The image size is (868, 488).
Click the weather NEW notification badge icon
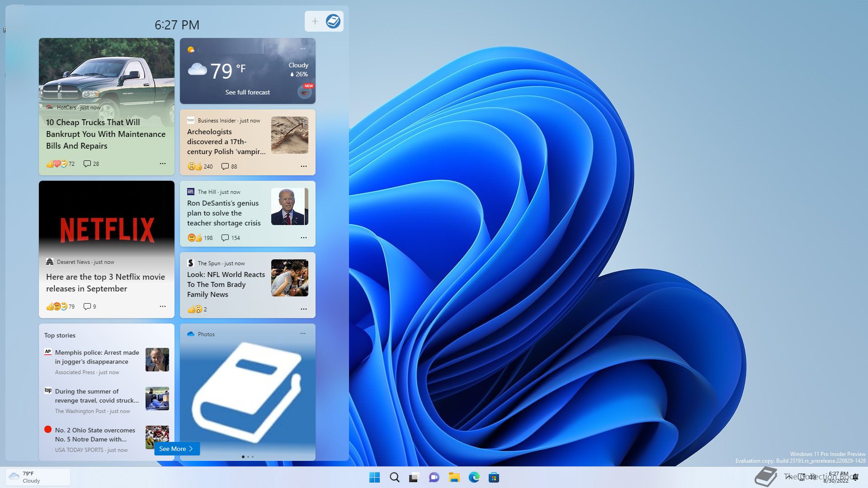point(305,91)
